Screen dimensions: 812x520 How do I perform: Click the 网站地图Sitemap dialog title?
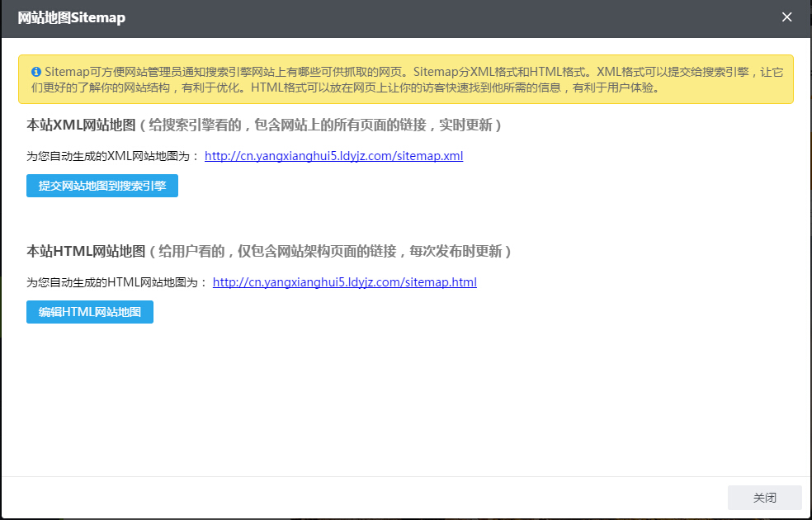68,17
